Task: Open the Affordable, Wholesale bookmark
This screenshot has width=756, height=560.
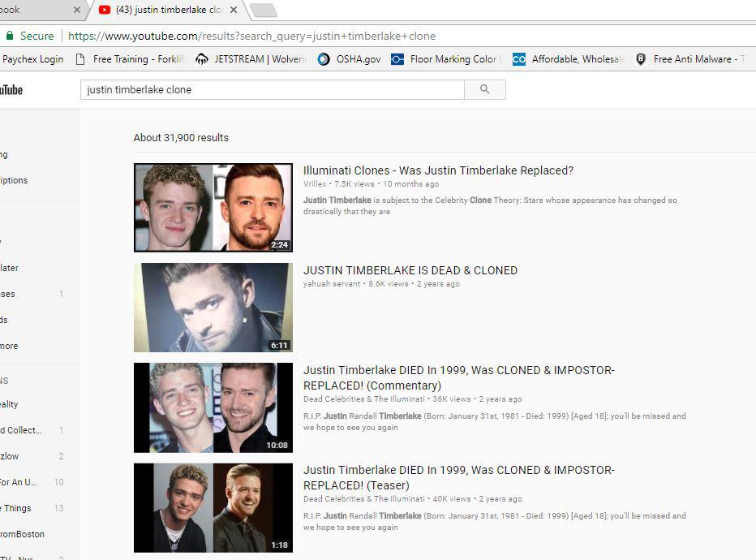Action: point(568,59)
